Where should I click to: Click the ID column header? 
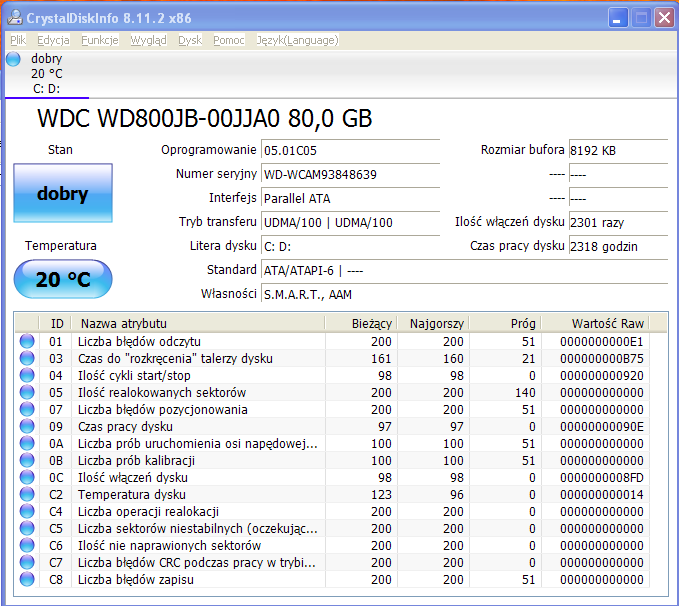click(x=55, y=324)
